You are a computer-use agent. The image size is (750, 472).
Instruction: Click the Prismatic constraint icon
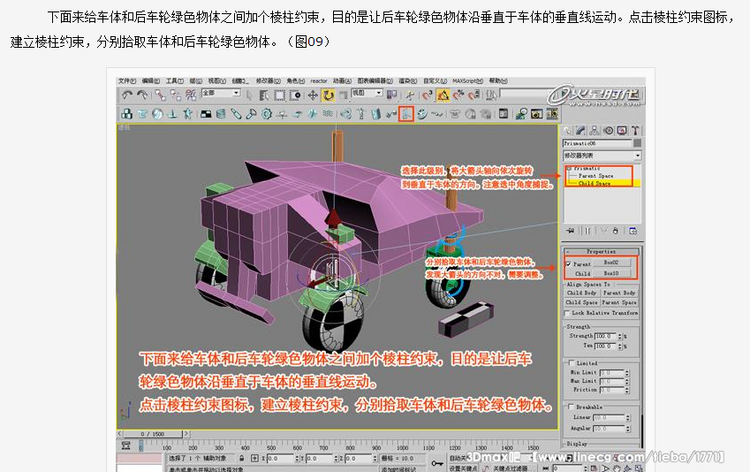tap(406, 114)
